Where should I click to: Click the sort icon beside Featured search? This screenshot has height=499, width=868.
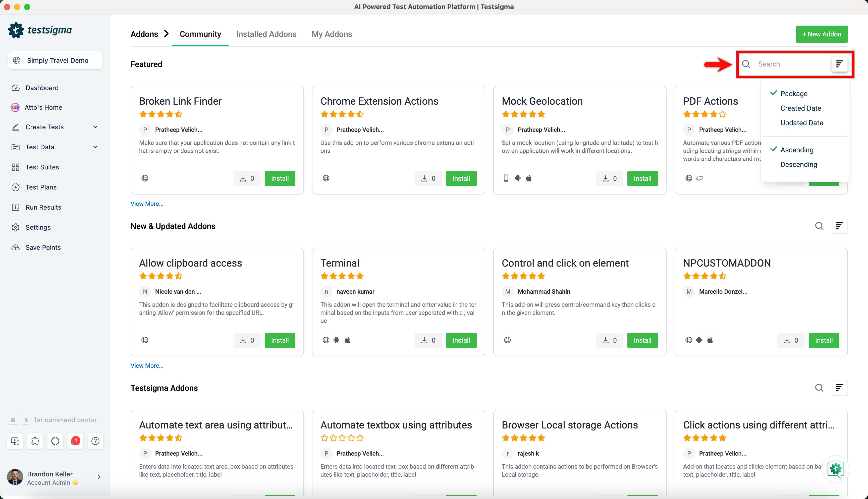coord(839,64)
